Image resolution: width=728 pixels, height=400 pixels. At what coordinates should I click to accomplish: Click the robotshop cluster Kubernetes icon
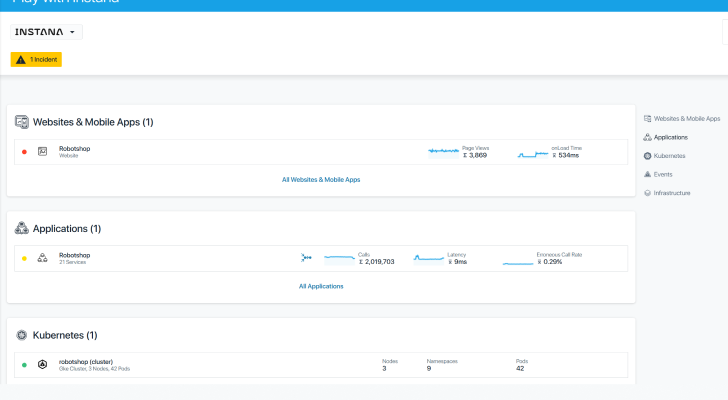(x=42, y=364)
